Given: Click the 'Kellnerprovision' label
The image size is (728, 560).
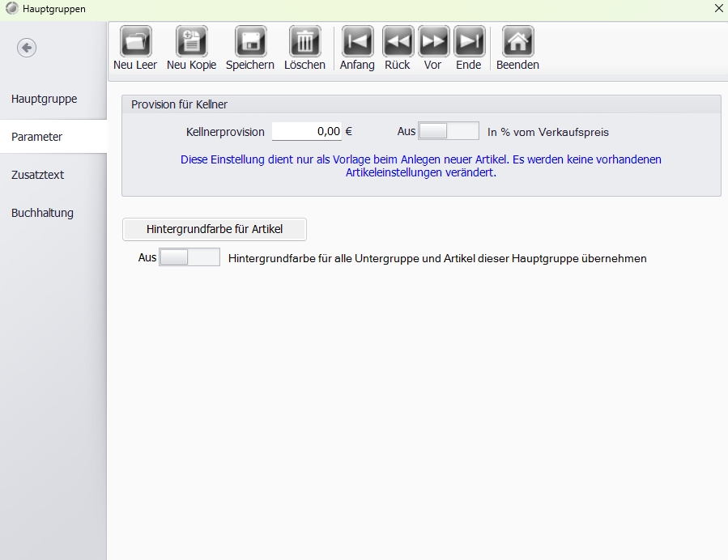Looking at the screenshot, I should point(225,132).
